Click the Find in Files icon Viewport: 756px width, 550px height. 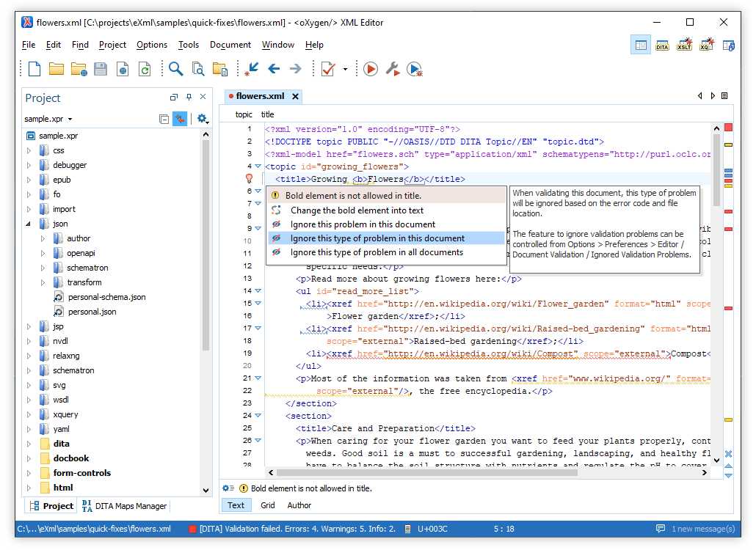point(198,69)
